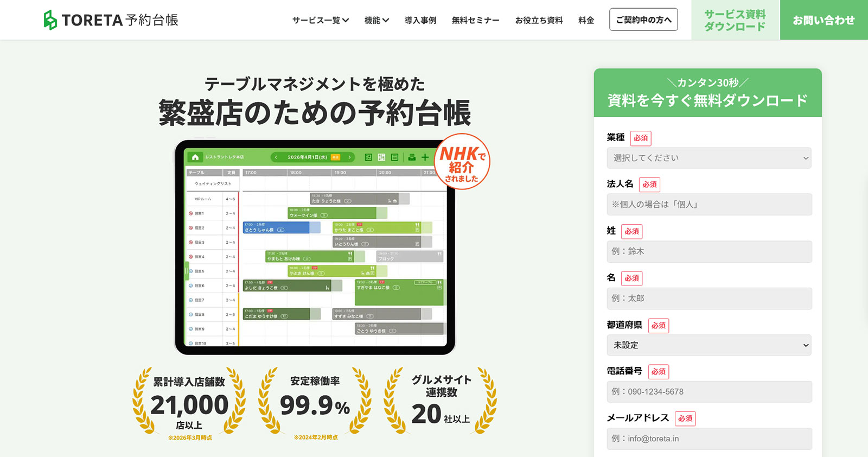The width and height of the screenshot is (868, 457).
Task: Tap the home icon in the tablet app
Action: (195, 157)
